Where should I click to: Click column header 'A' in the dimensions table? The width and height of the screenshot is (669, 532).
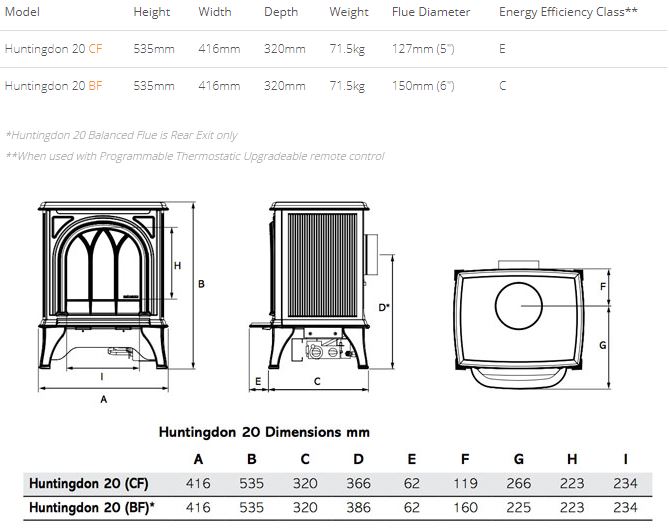198,459
